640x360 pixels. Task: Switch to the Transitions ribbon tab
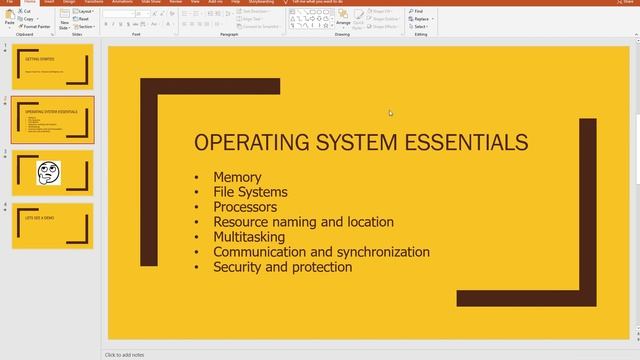point(94,2)
